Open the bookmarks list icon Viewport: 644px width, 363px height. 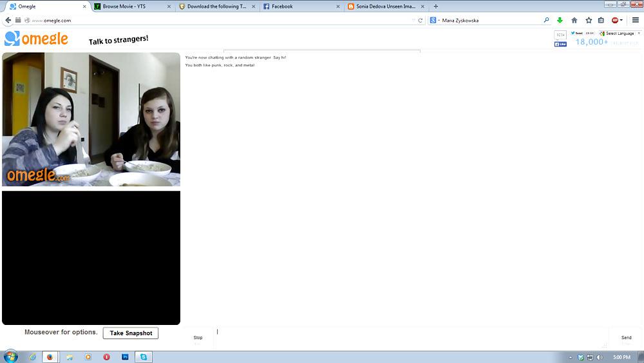[601, 20]
